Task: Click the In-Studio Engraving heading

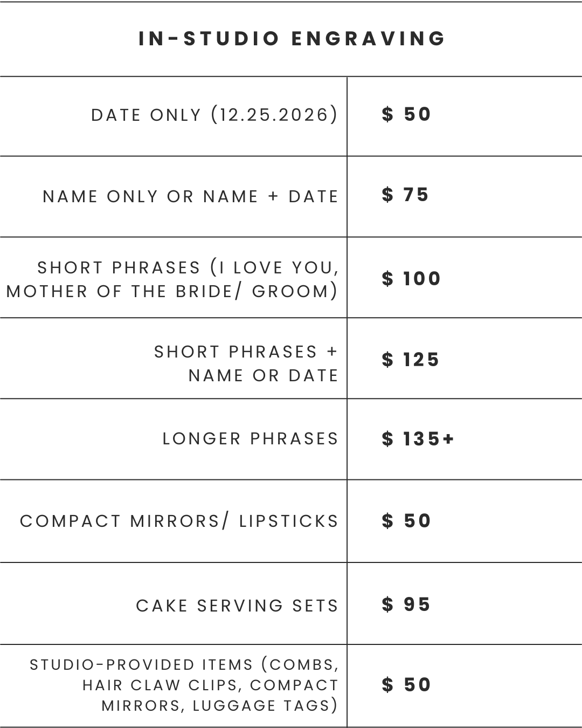Action: coord(292,38)
